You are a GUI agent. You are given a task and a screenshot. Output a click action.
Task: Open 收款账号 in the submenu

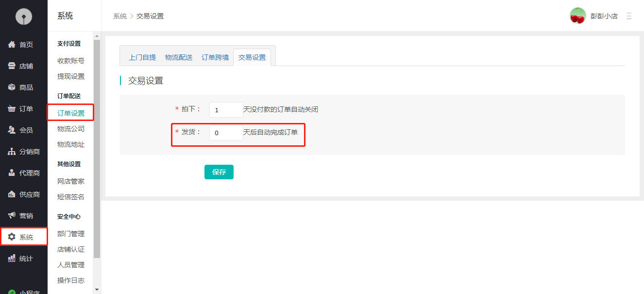[71, 61]
